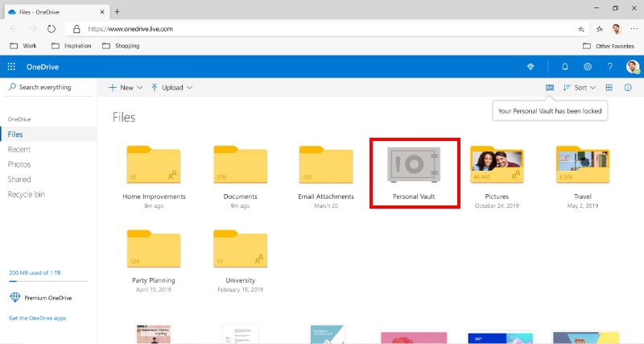Screen dimensions: 644x344
Task: Open the Sort dropdown
Action: point(580,88)
